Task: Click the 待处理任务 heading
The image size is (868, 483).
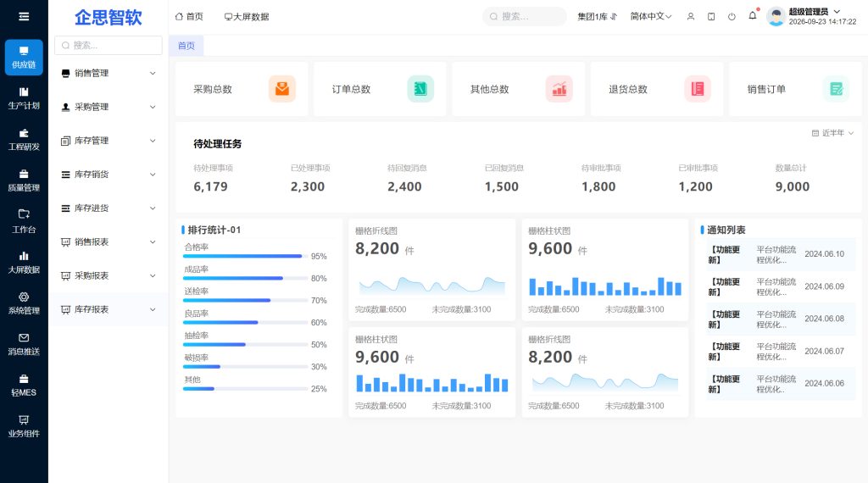Action: [x=218, y=144]
